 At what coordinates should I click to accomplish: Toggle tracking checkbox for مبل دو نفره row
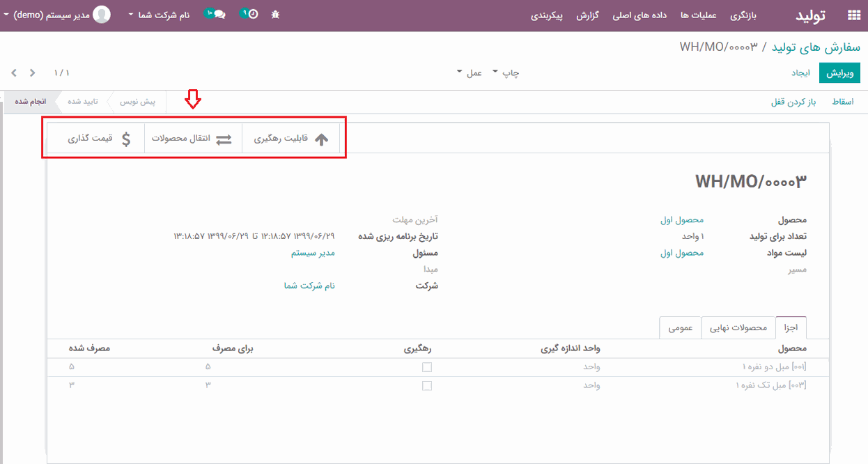(427, 367)
